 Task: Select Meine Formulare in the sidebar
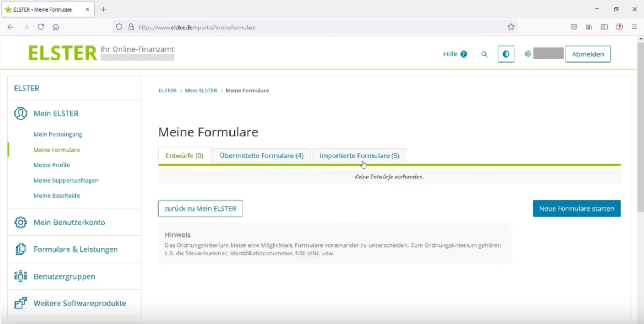[x=57, y=150]
